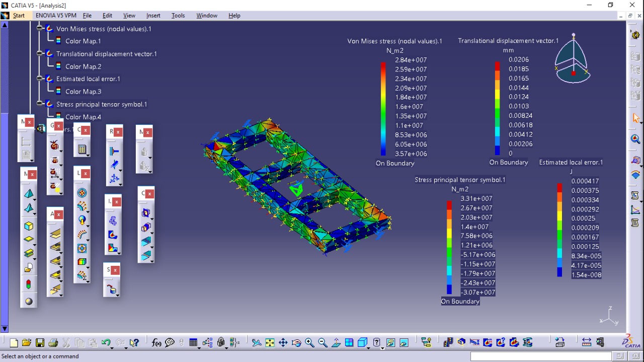Open the Insert menu

(x=153, y=16)
